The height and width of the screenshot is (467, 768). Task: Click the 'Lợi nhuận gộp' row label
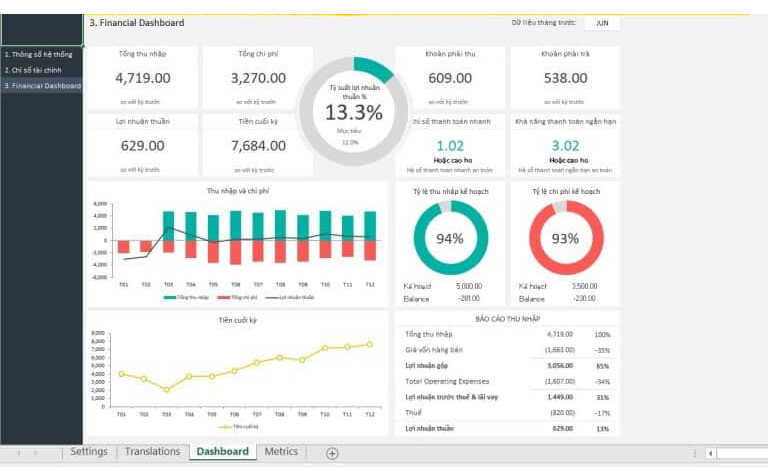pos(427,366)
